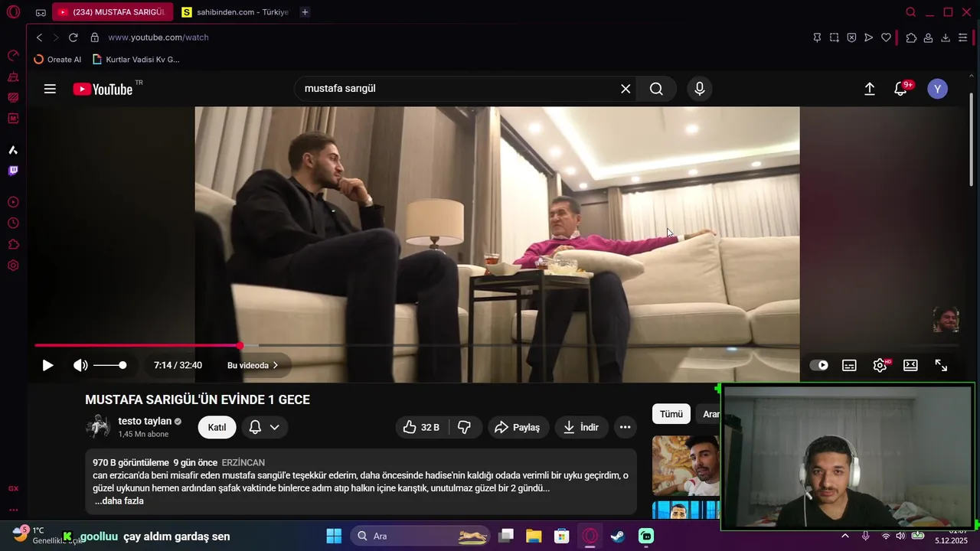Image resolution: width=980 pixels, height=551 pixels.
Task: Open Steam from the taskbar
Action: [x=618, y=536]
